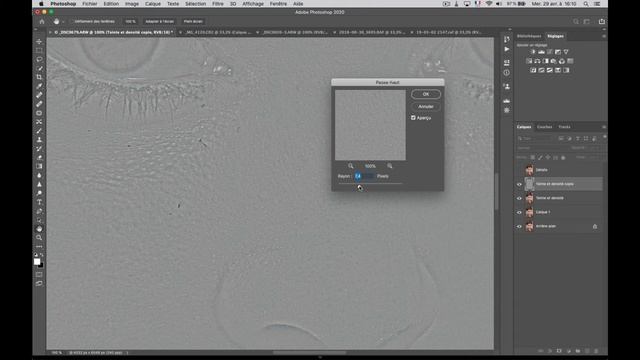Expand the collapsed panel dock
Image resolution: width=640 pixels, height=360 pixels.
tap(509, 29)
